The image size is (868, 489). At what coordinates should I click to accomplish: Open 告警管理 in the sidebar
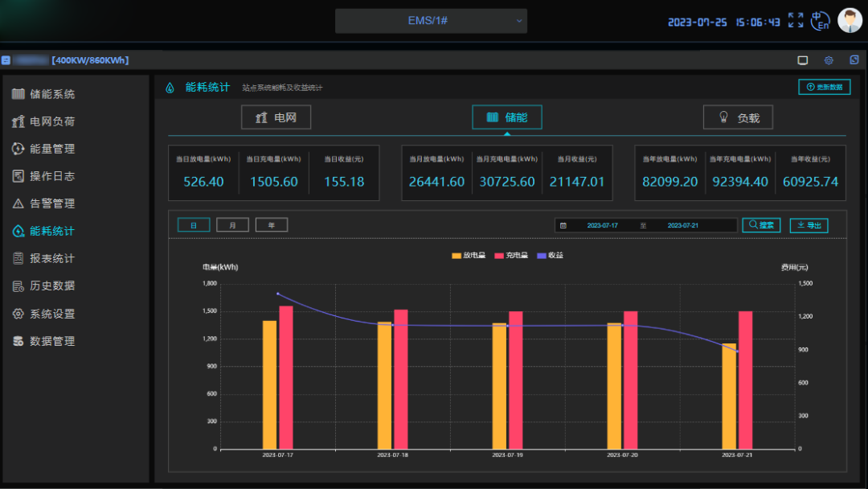[52, 203]
